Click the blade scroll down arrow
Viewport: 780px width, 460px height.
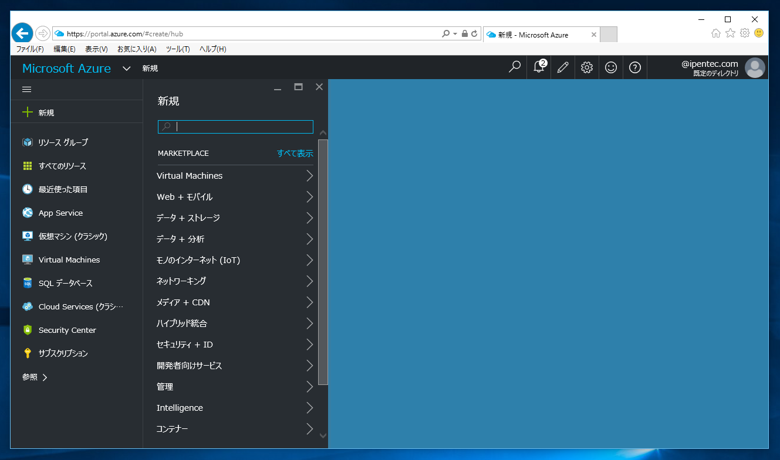coord(323,436)
